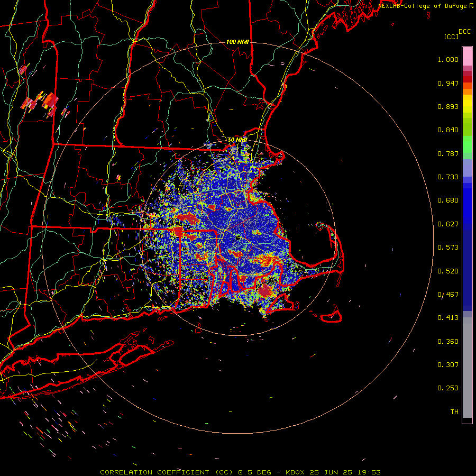Pick the 0.787 legend value

(448, 153)
